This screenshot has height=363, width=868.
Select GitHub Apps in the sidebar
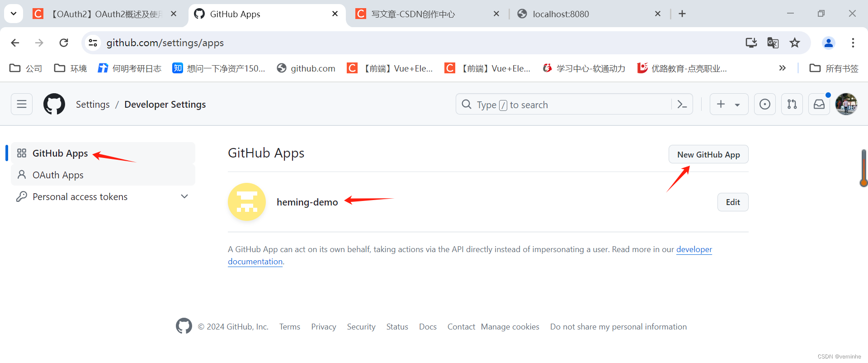pos(103,153)
